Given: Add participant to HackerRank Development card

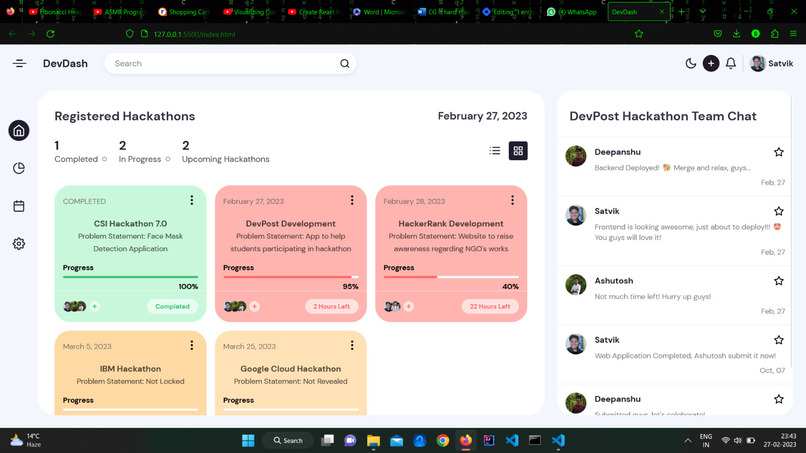Looking at the screenshot, I should (409, 306).
